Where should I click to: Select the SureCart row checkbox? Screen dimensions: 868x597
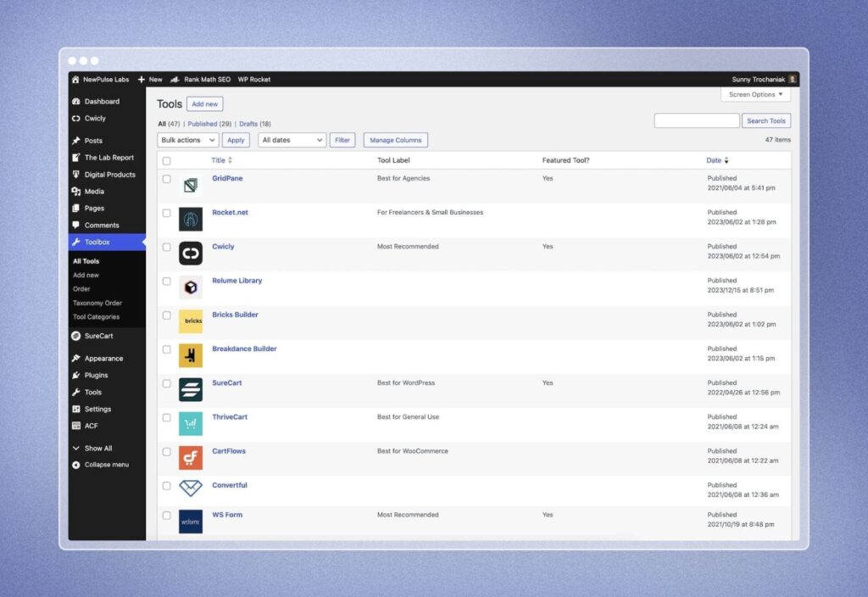click(167, 383)
